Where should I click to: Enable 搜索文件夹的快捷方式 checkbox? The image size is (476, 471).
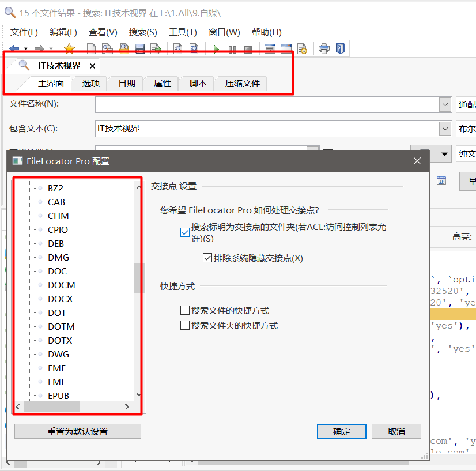coord(185,325)
